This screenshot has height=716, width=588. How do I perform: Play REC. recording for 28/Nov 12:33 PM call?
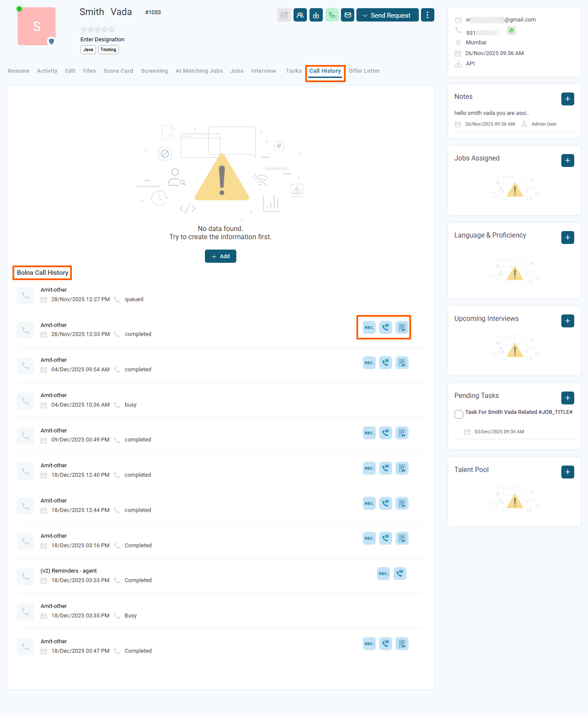[369, 327]
